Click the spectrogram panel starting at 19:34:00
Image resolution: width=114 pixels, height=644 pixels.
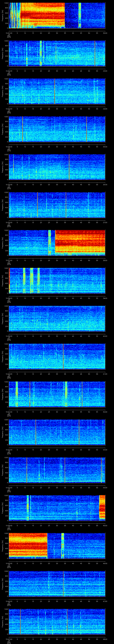pyautogui.click(x=57, y=129)
